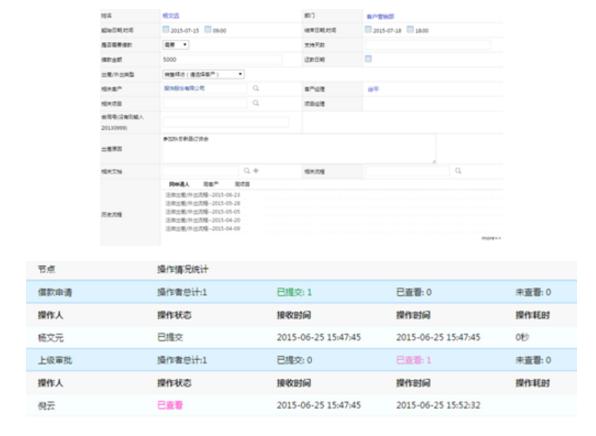Click the pink 已查看 status in last row
Image resolution: width=596 pixels, height=436 pixels.
[170, 405]
